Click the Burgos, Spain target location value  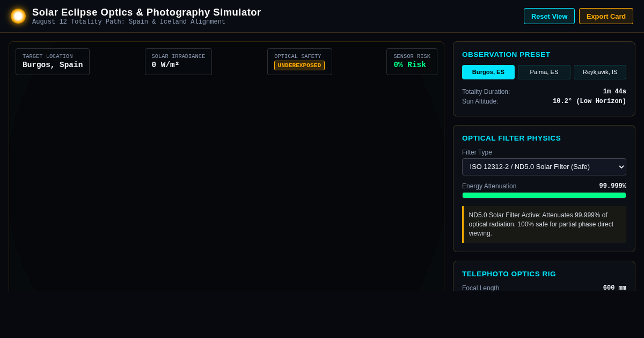tap(53, 65)
